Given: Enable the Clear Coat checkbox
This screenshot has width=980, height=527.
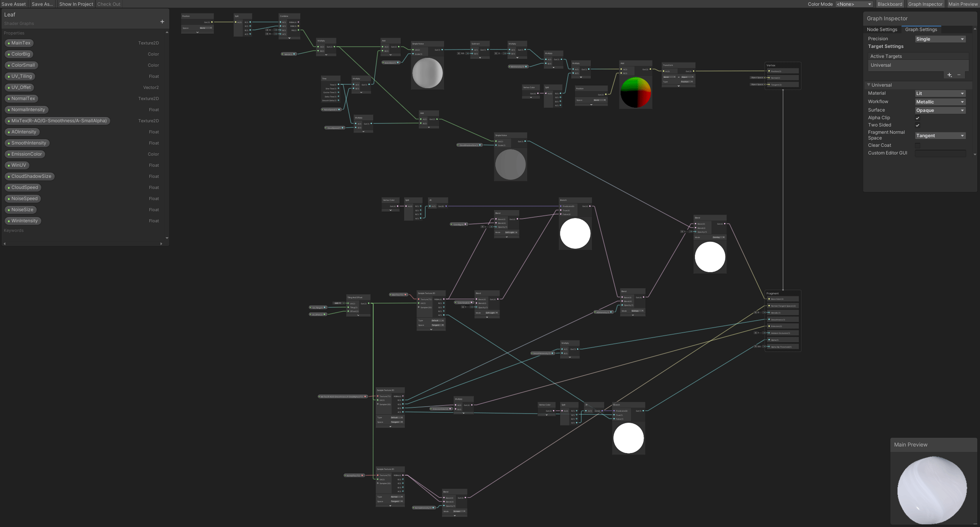Looking at the screenshot, I should tap(918, 146).
